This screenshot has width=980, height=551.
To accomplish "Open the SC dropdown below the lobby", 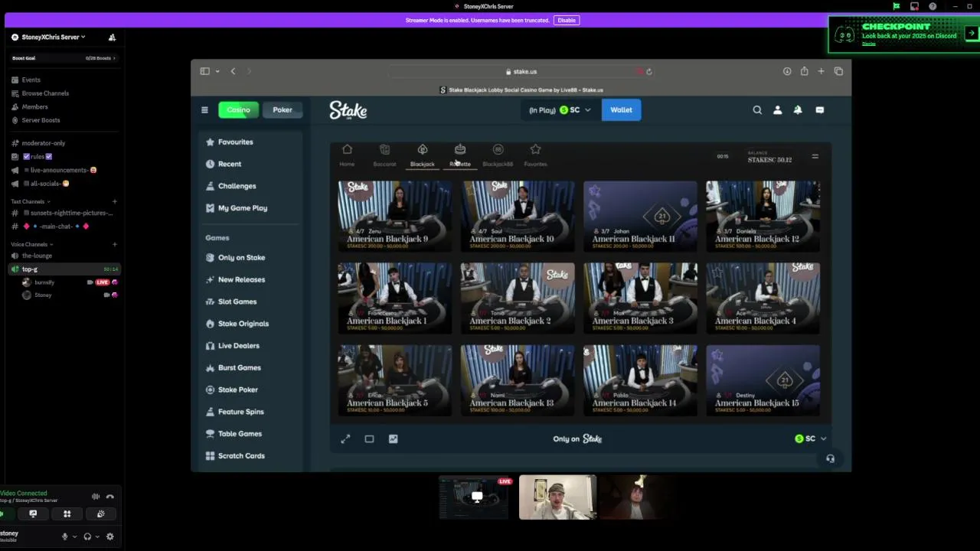I will [x=811, y=439].
